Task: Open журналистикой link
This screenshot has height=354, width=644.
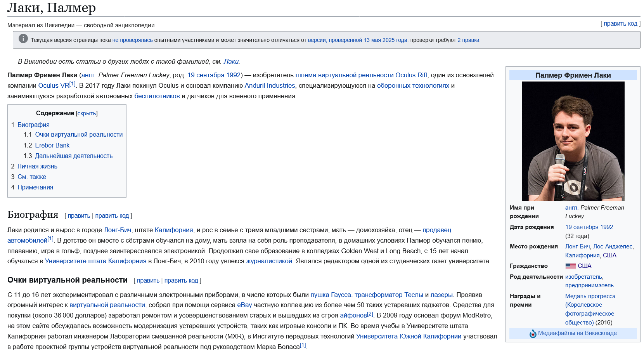Action: click(269, 261)
